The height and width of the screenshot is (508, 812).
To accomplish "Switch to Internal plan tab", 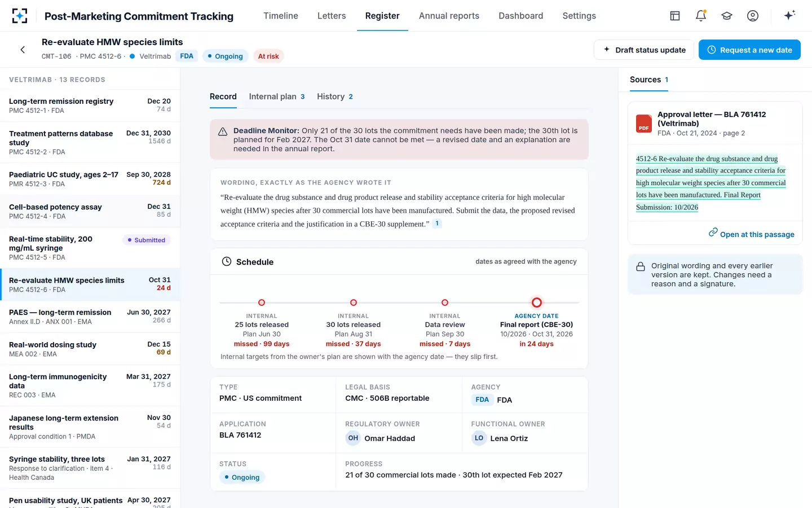I will [x=277, y=97].
